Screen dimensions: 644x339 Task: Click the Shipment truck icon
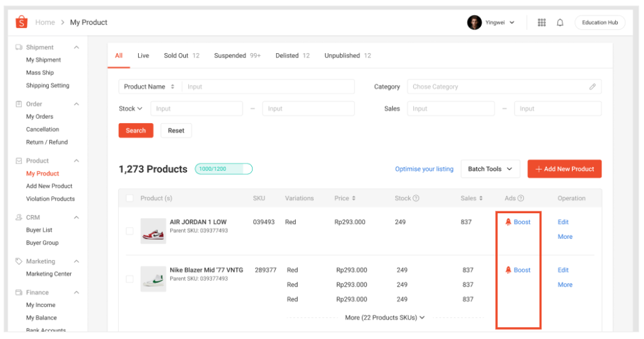(x=19, y=48)
